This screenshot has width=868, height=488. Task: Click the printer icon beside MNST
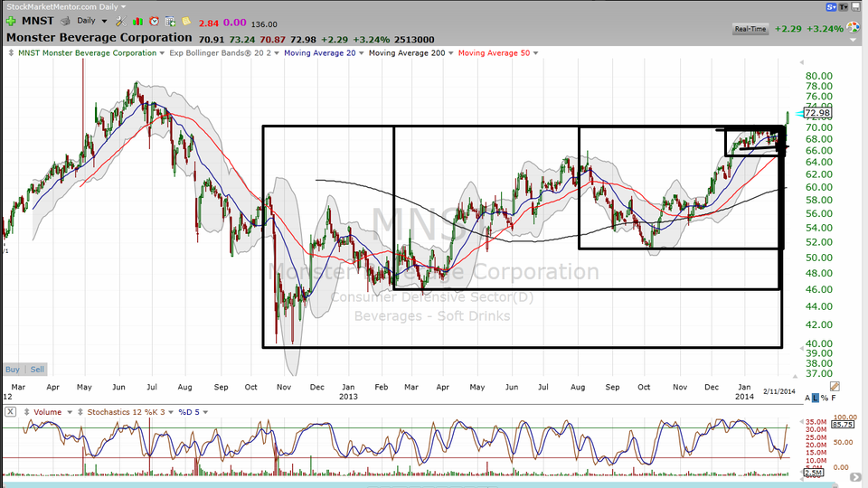tap(65, 21)
